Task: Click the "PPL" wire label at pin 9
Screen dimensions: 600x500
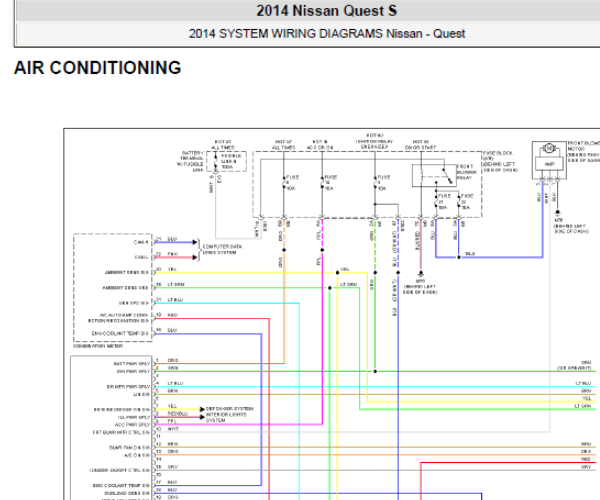Action: tap(171, 422)
